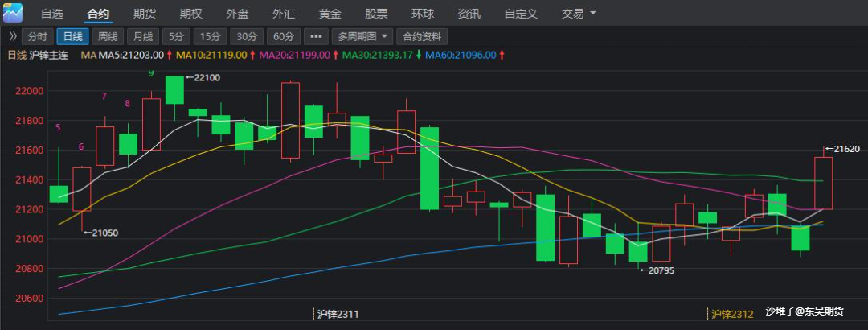
Task: Expand the toolbar using double-chevron icon
Action: pos(12,36)
